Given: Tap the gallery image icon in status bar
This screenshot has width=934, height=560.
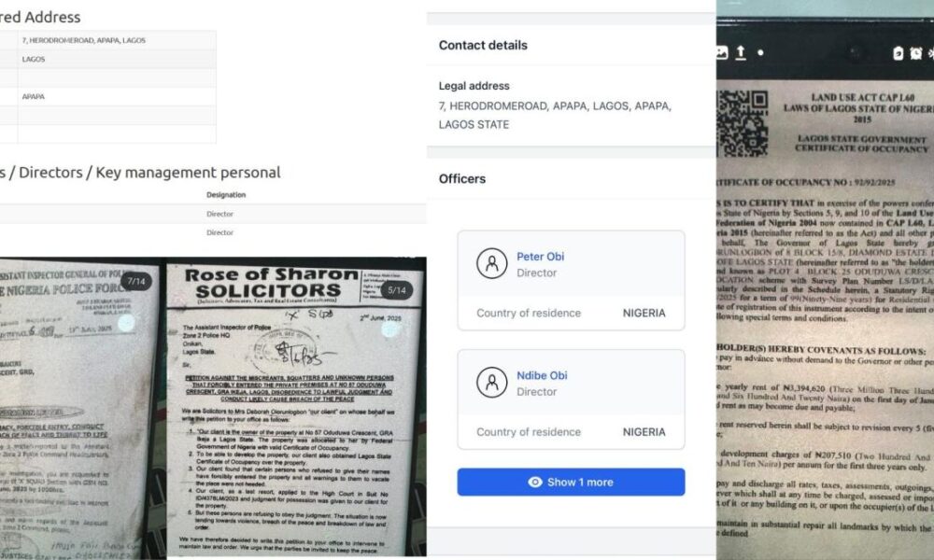Looking at the screenshot, I should 721,52.
